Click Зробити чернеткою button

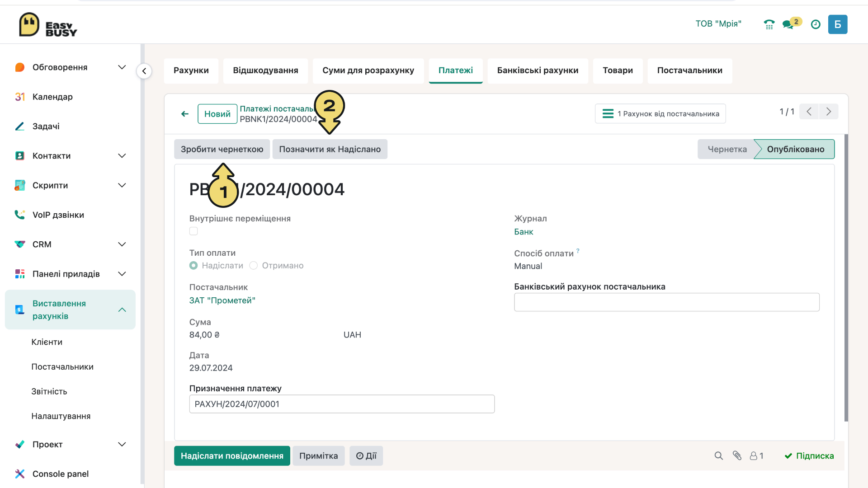[222, 149]
